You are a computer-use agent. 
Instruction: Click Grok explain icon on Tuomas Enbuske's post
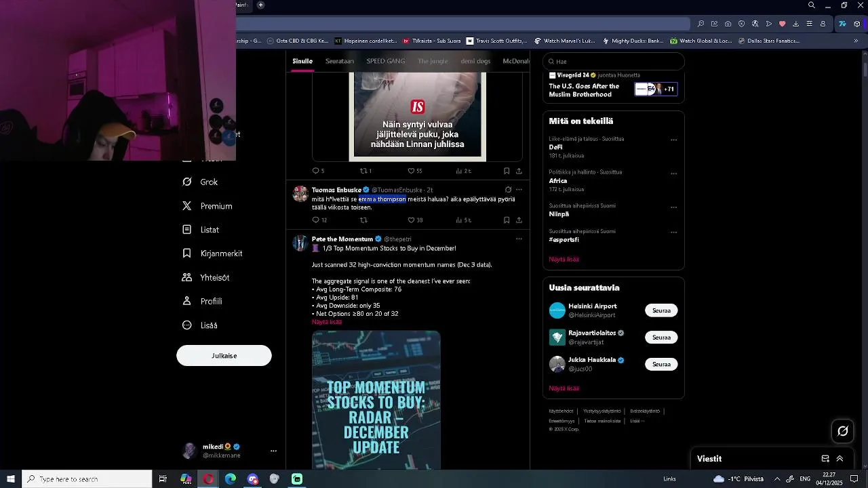(x=508, y=190)
